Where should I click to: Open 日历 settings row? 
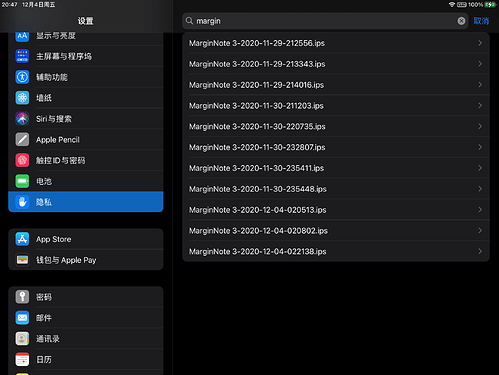(x=86, y=360)
